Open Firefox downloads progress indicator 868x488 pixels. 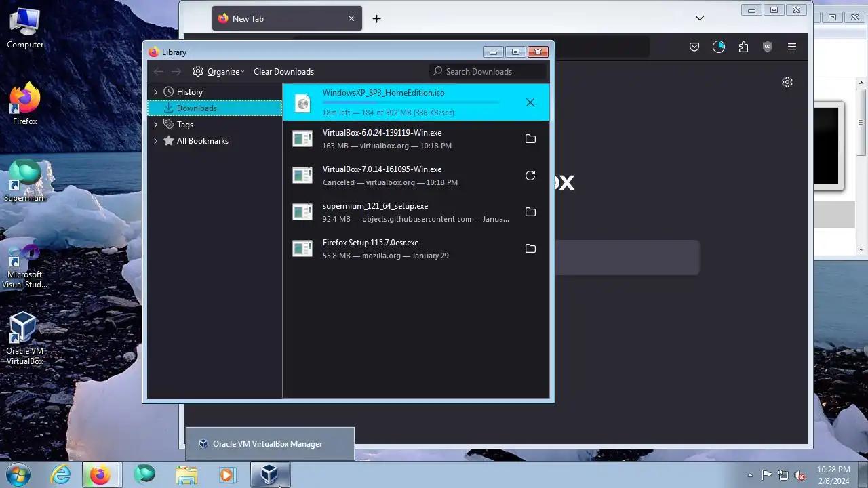(x=719, y=47)
